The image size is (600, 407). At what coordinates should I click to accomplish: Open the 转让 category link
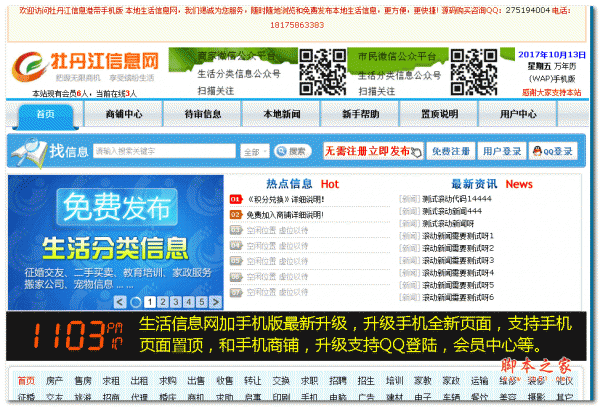click(x=253, y=381)
